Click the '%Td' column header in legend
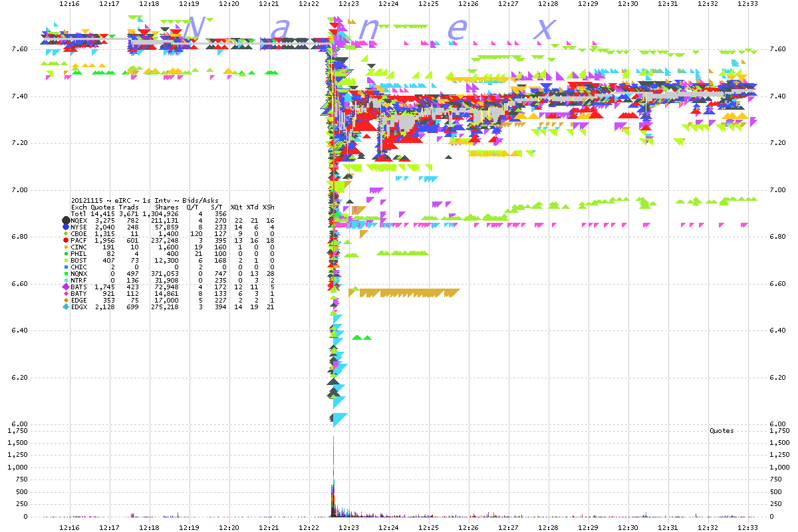 tap(252, 207)
